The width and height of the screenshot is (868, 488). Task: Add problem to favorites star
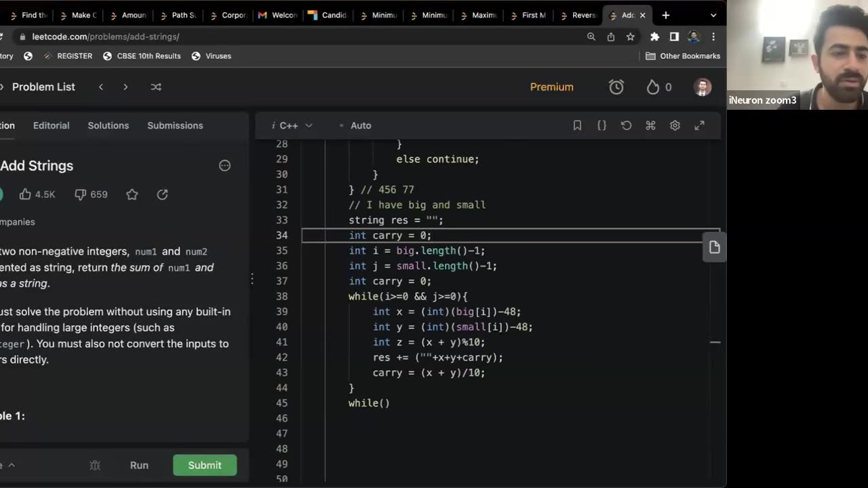point(132,195)
